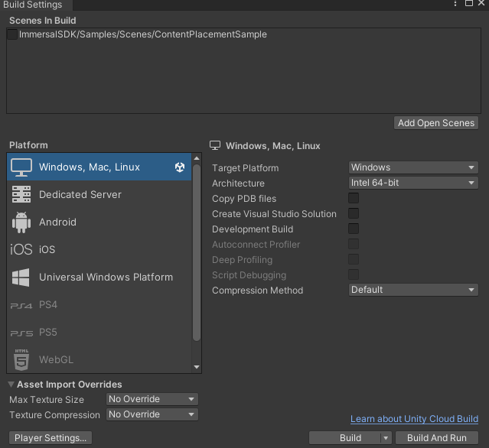
Task: Select the Dedicated Server platform label
Action: pos(80,195)
